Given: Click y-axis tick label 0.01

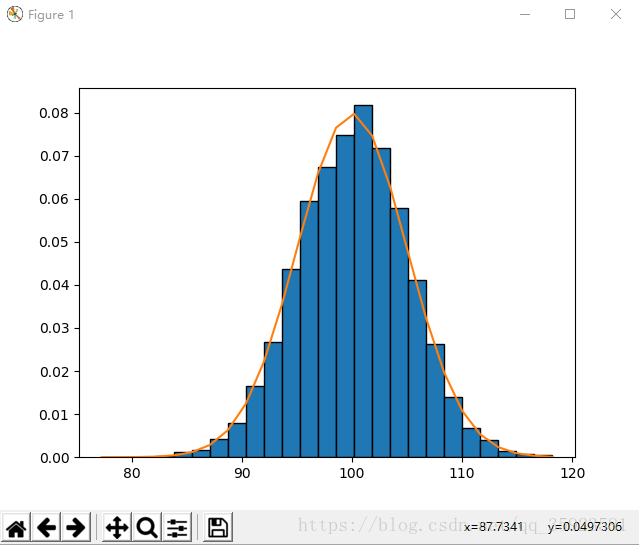Looking at the screenshot, I should coord(54,415).
